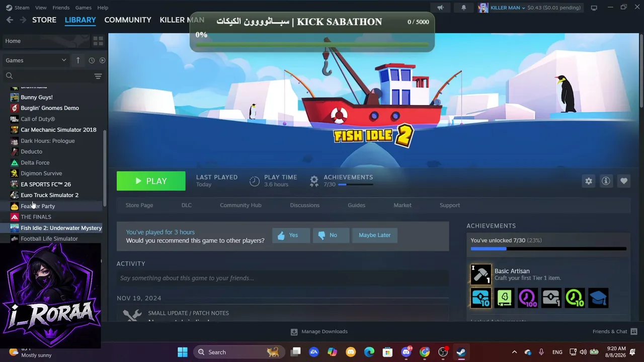Select Delta Force in library list
Image resolution: width=644 pixels, height=362 pixels.
coord(35,162)
